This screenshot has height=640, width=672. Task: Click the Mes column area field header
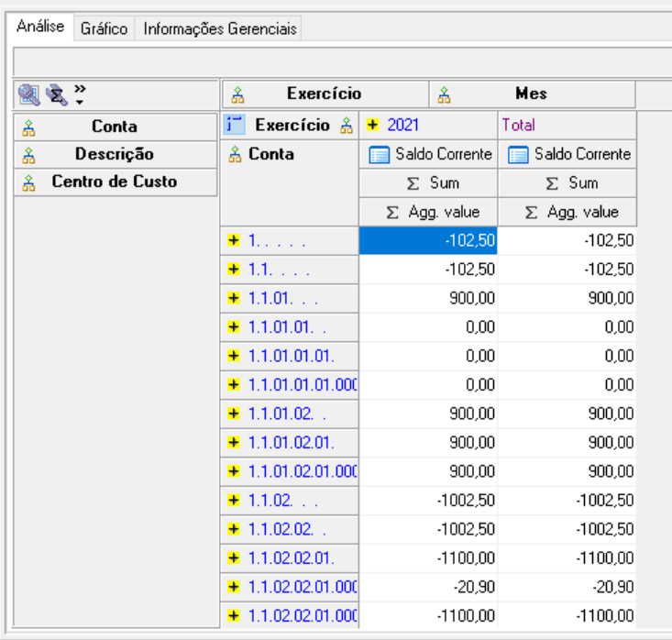point(533,94)
